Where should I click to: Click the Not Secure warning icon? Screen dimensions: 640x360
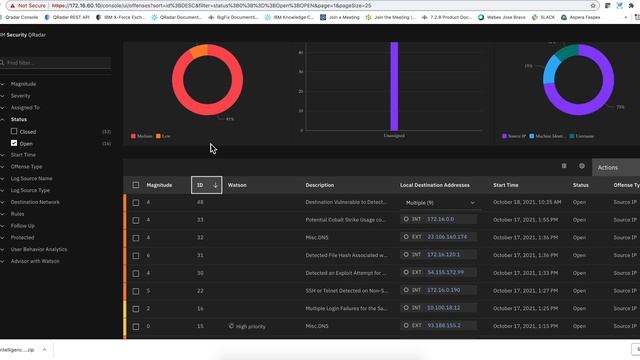tap(13, 6)
